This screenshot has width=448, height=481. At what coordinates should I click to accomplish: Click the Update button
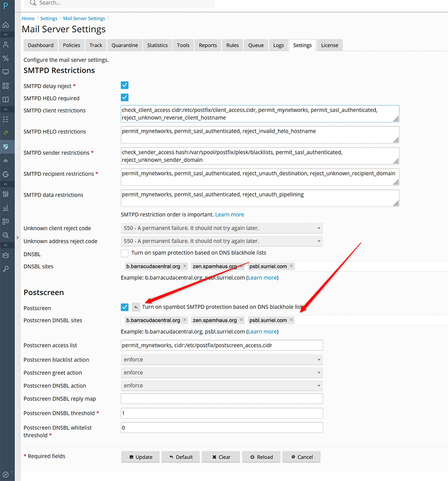click(141, 457)
